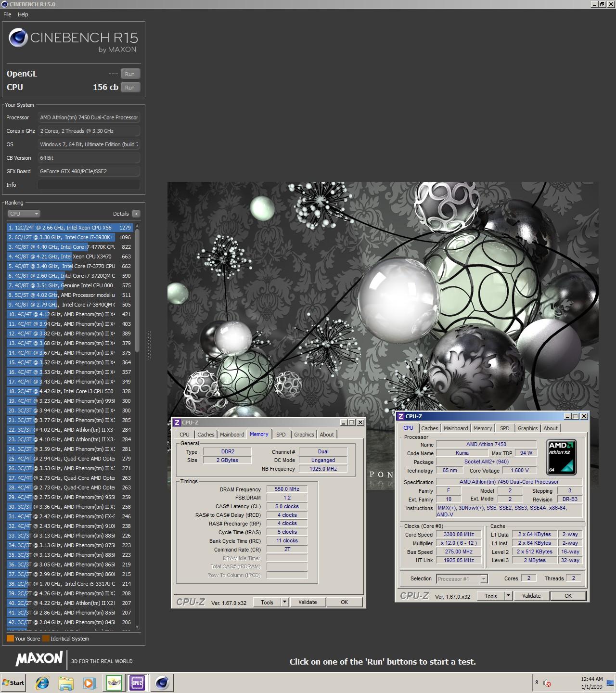Viewport: 616px width, 693px height.
Task: Open the Processor #1 selection dropdown
Action: pos(462,579)
